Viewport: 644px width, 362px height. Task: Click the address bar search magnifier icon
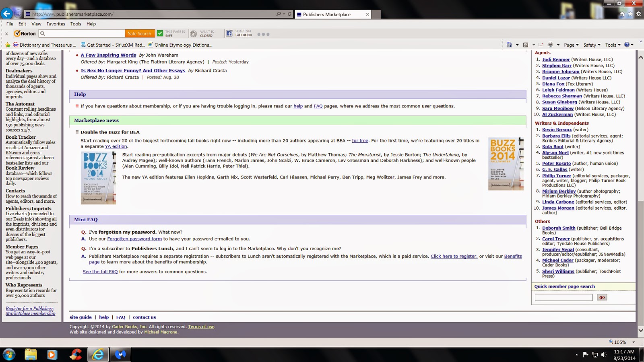pyautogui.click(x=279, y=14)
